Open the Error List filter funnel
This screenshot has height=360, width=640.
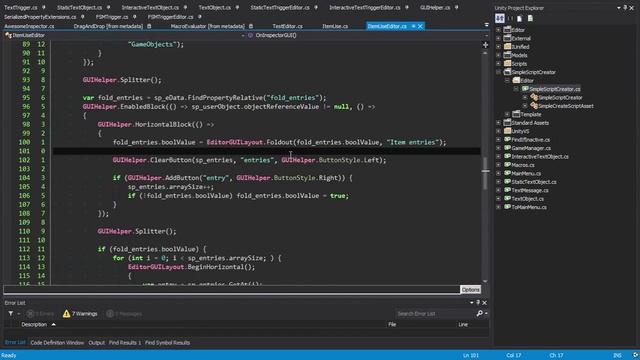point(11,313)
